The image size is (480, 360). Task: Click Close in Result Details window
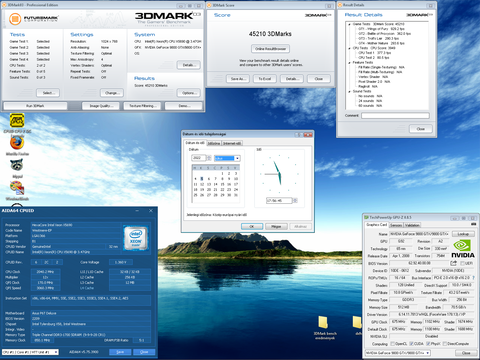(x=421, y=129)
